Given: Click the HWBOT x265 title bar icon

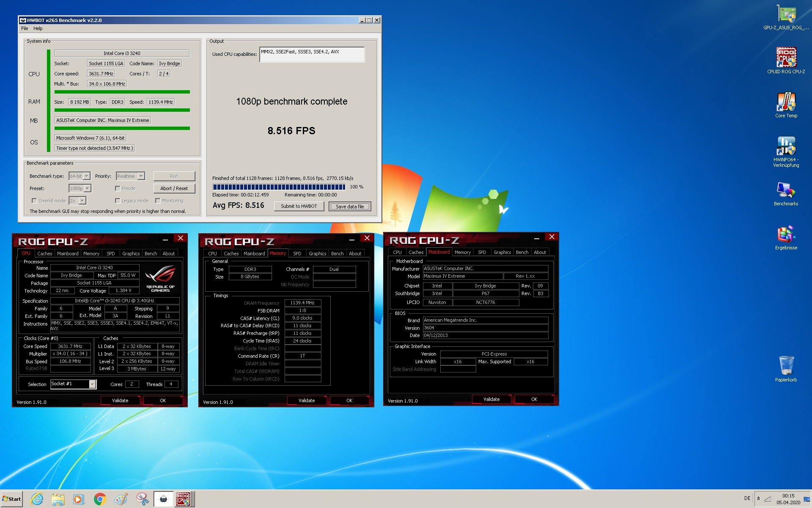Looking at the screenshot, I should (x=23, y=20).
